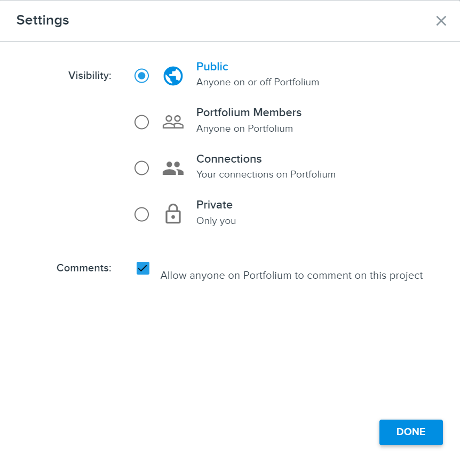Click the 'Only you' description
The image size is (460, 458).
pos(216,221)
